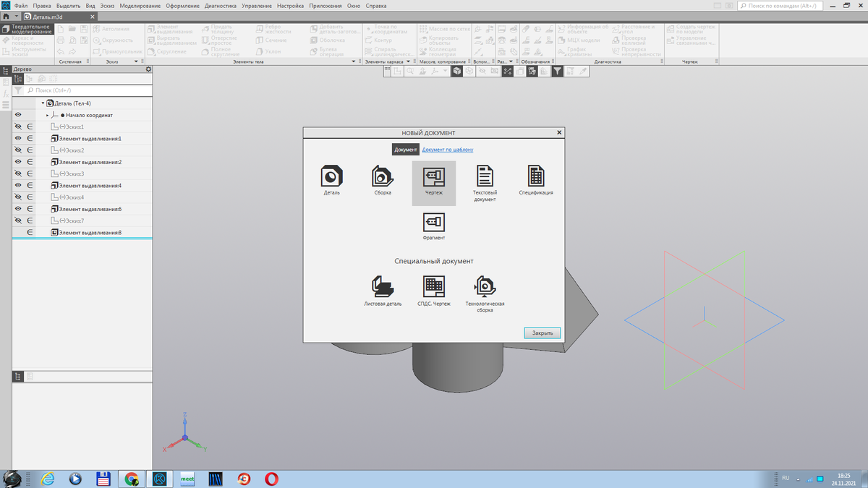Screen dimensions: 868x488
Task: Expand the Элементы тела group arrow
Action: click(354, 61)
